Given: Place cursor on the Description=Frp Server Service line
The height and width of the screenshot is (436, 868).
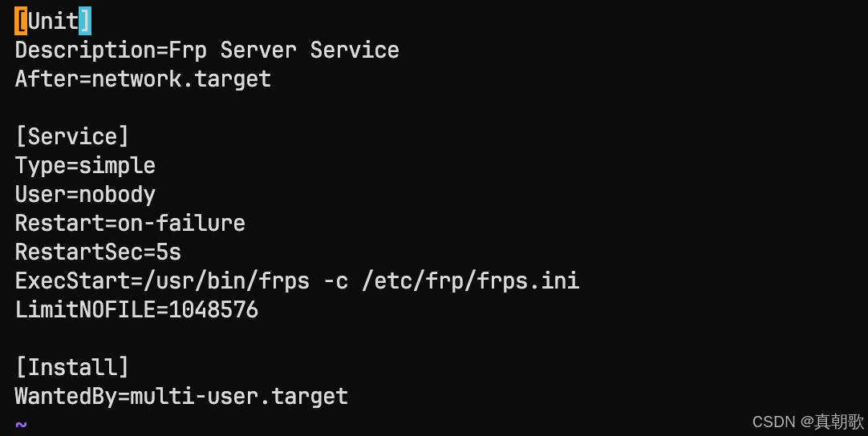Looking at the screenshot, I should pos(207,50).
